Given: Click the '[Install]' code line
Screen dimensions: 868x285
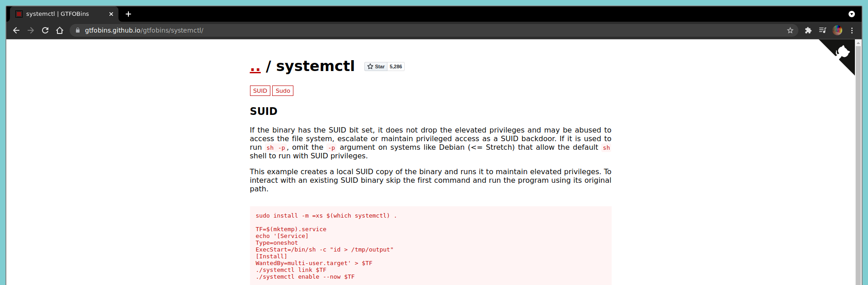Looking at the screenshot, I should (x=271, y=256).
